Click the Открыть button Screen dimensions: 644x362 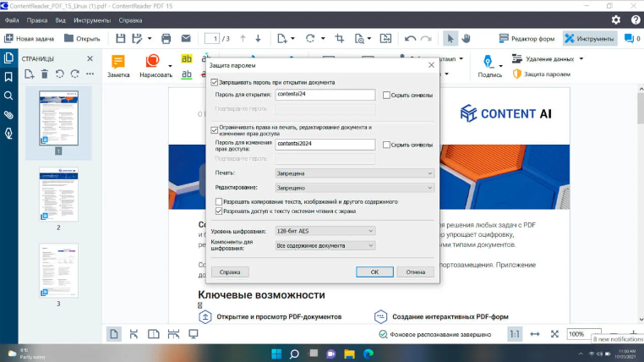click(82, 39)
